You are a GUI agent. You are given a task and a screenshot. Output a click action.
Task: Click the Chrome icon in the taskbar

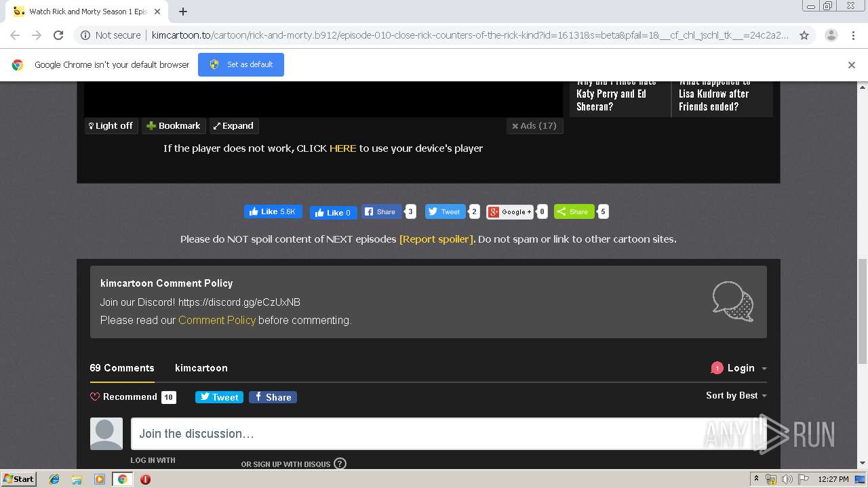click(x=122, y=479)
